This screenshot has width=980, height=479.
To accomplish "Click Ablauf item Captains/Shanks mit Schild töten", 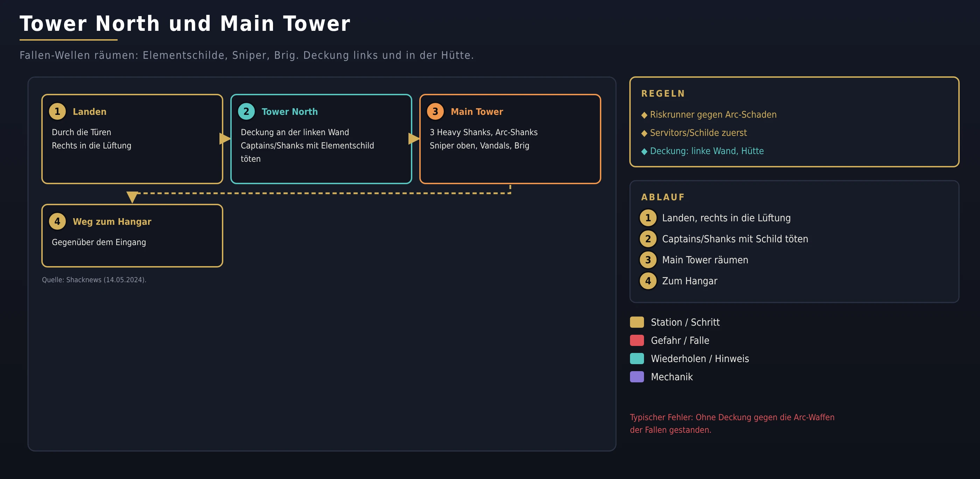I will pyautogui.click(x=735, y=239).
